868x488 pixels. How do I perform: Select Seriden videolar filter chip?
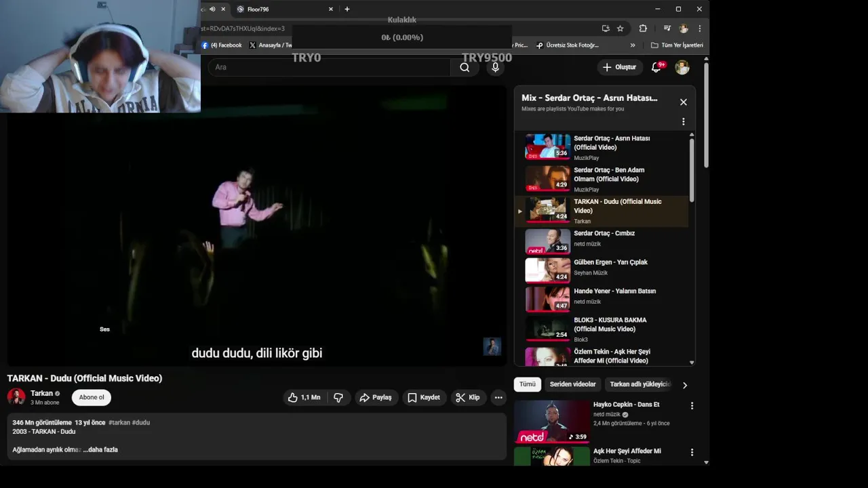point(572,384)
